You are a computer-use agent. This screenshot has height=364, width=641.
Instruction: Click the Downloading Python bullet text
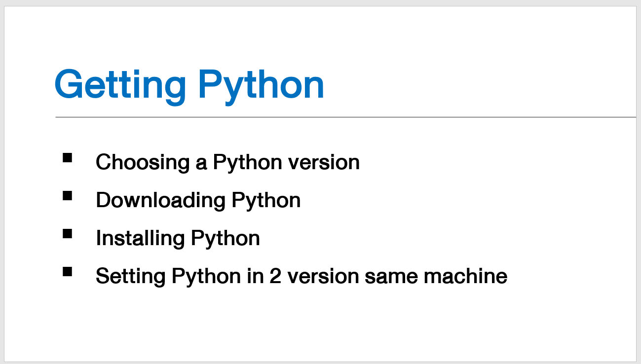[198, 200]
